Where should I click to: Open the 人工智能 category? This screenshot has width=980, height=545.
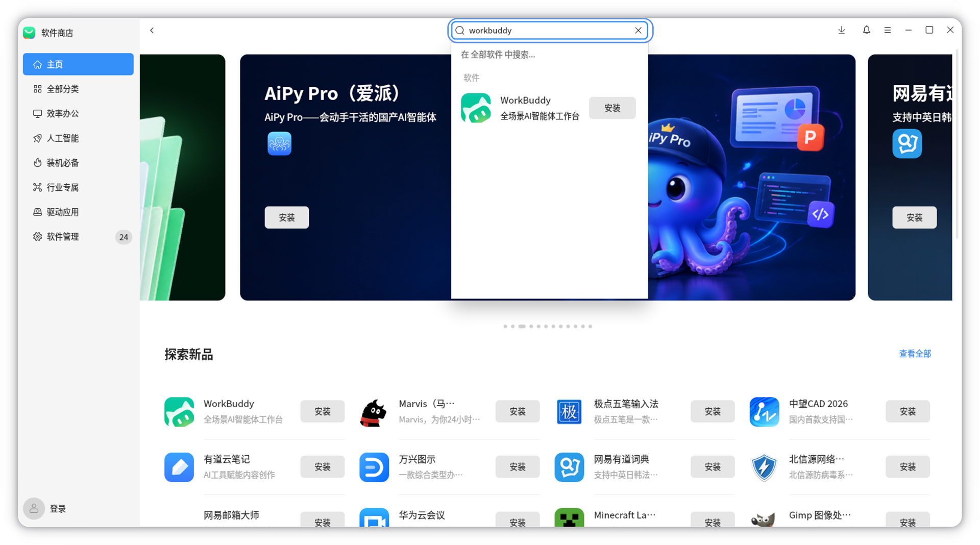tap(78, 138)
